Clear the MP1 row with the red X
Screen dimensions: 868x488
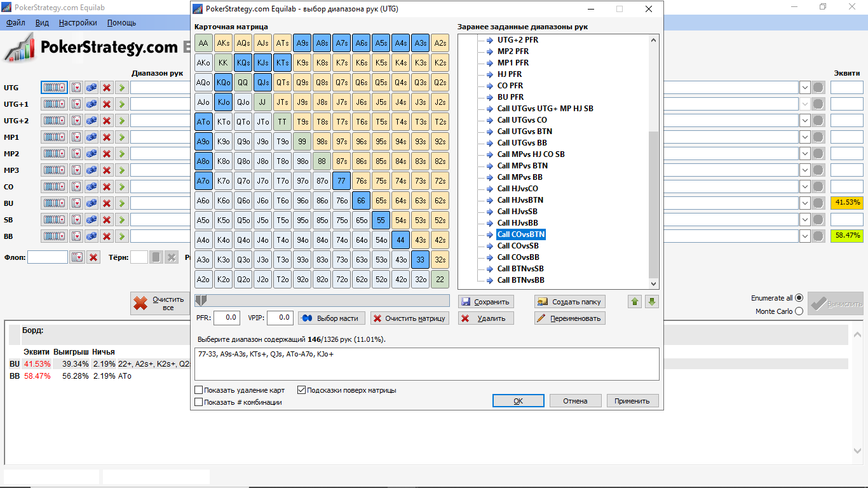(107, 137)
